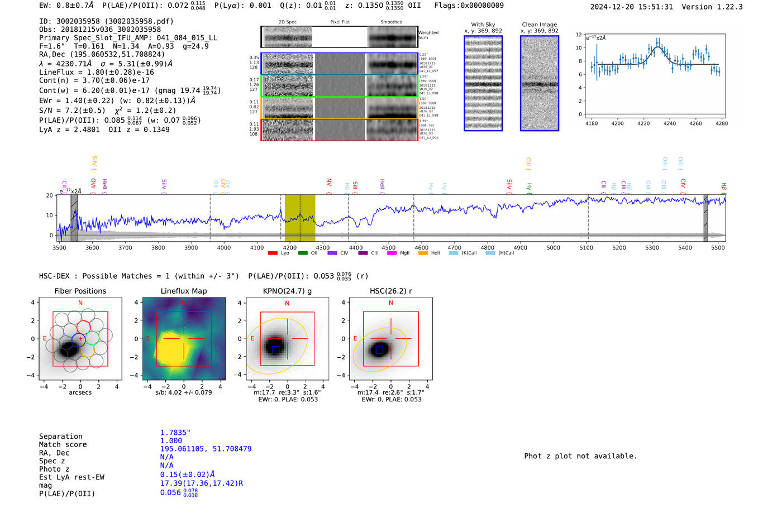Click the hatched gray band near 3550 Å
The width and height of the screenshot is (782, 532).
coord(74,218)
